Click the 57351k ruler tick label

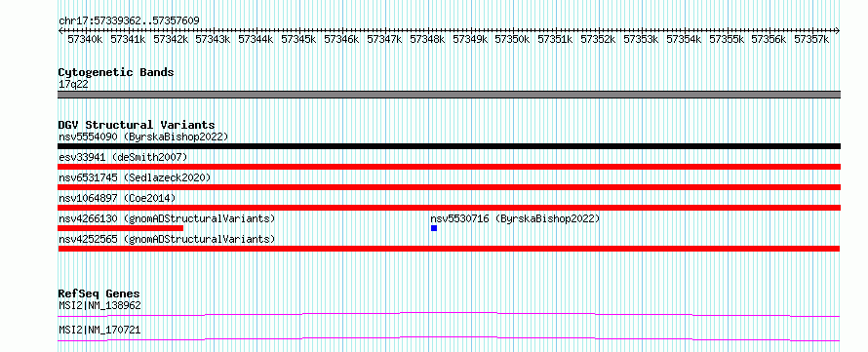[x=556, y=39]
